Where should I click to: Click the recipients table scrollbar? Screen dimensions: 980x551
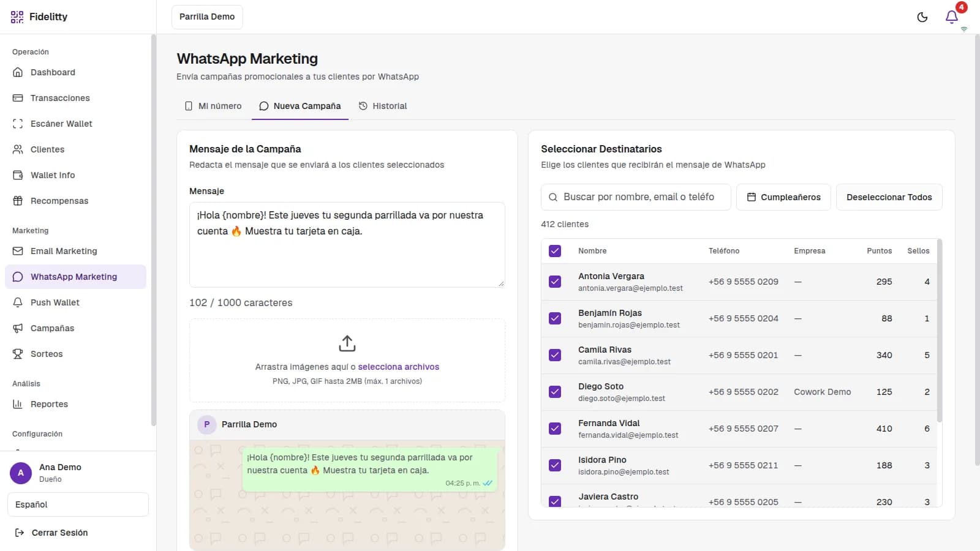tap(940, 331)
